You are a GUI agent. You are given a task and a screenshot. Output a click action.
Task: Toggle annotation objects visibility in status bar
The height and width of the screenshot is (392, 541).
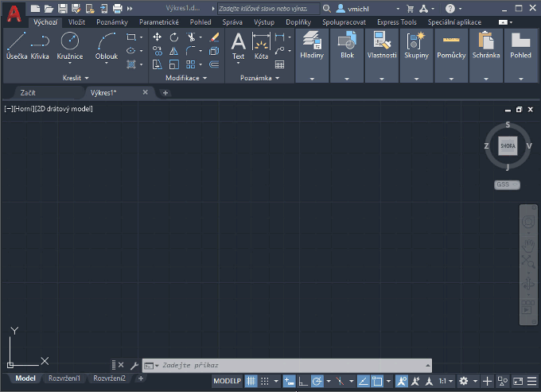tap(401, 382)
